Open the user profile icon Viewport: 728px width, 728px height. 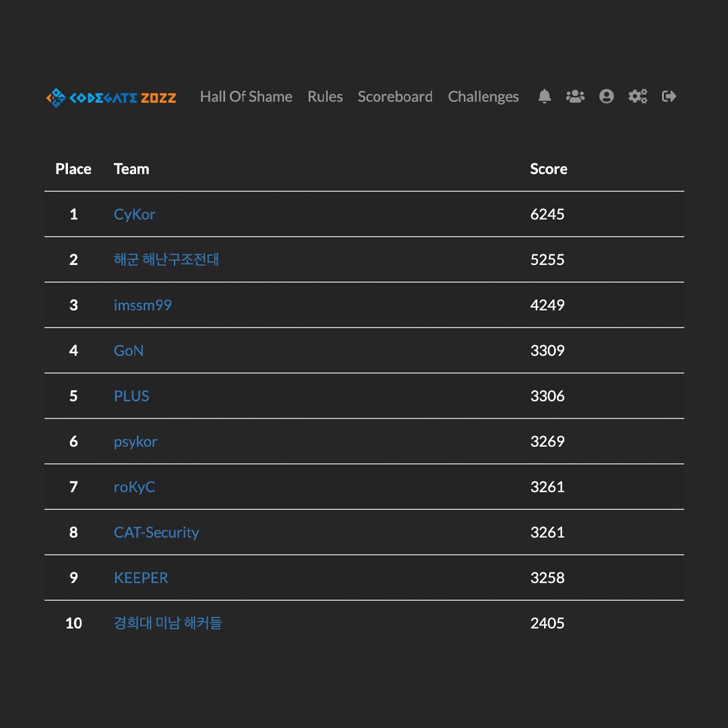[x=606, y=96]
